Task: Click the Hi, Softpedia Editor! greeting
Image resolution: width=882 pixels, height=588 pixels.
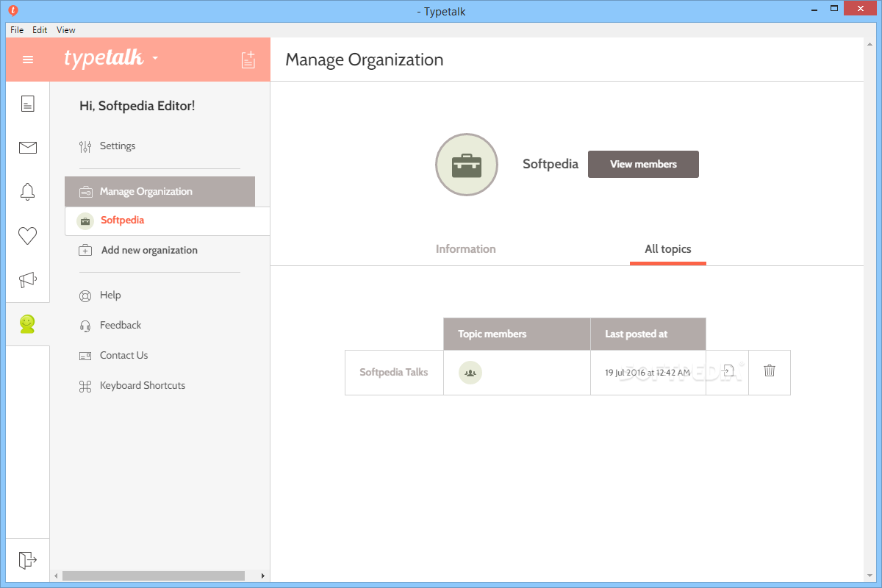Action: (137, 106)
